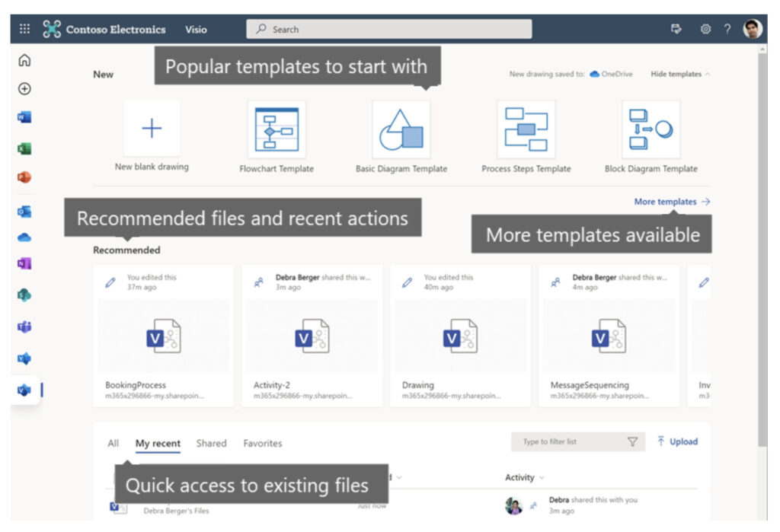Switch to the All tab
780x532 pixels.
point(113,443)
